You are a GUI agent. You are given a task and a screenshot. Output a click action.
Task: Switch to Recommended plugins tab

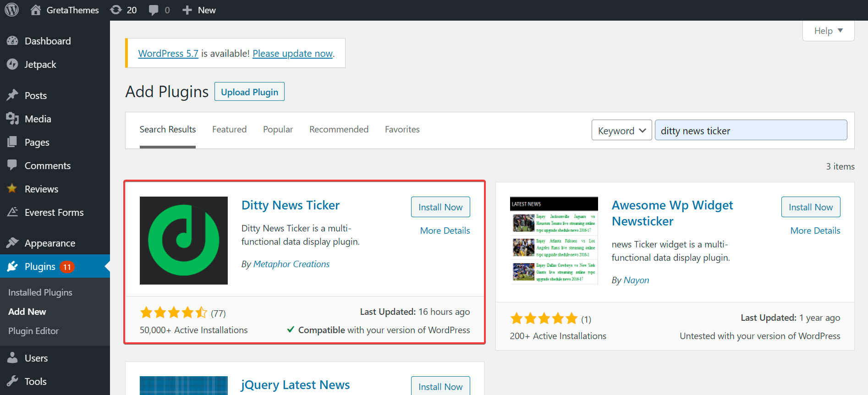339,130
